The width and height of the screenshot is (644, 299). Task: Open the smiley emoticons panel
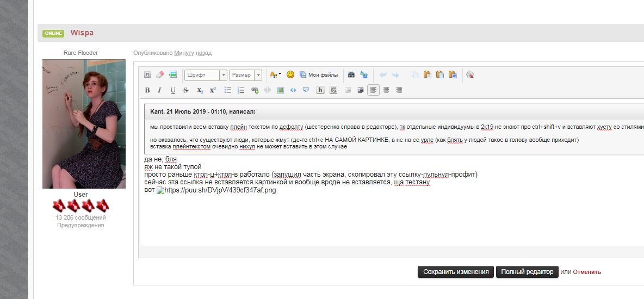(x=290, y=75)
